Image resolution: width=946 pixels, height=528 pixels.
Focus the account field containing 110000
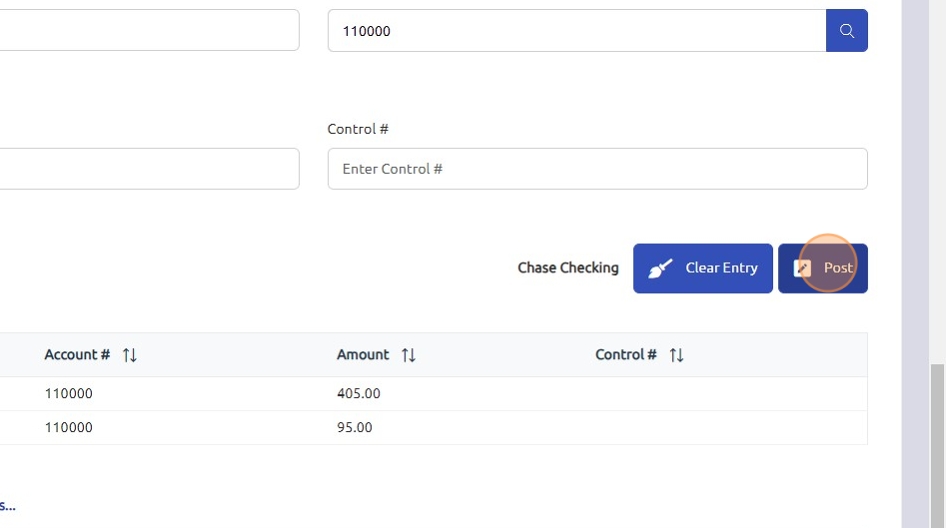tap(576, 31)
